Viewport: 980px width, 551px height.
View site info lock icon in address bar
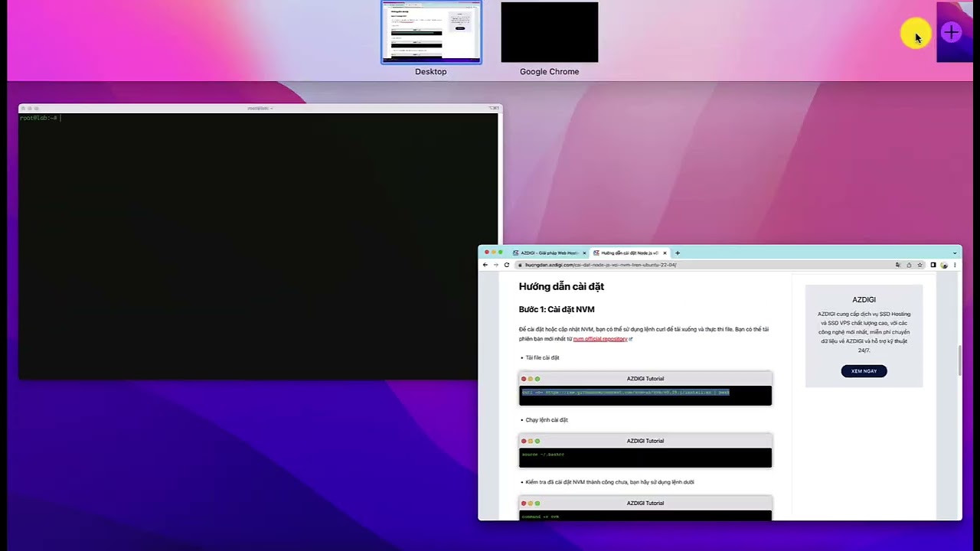(x=520, y=265)
